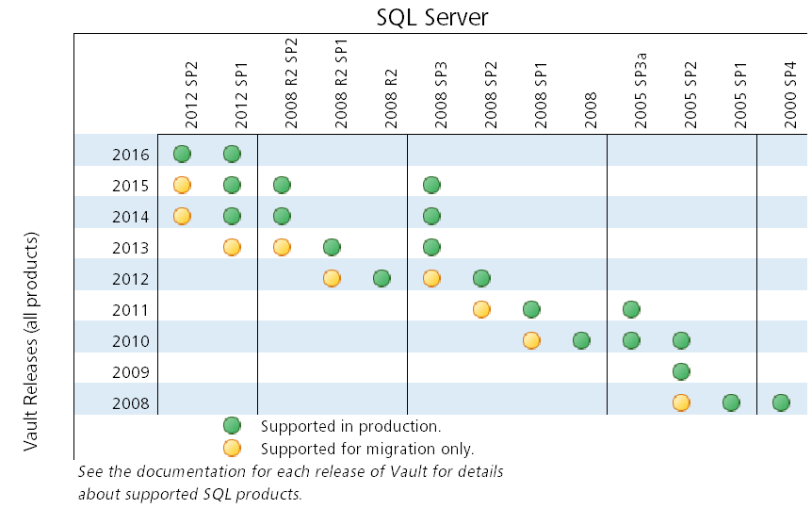Click the "Supported for migration only." legend text
Image resolution: width=812 pixels, height=525 pixels.
pos(367,449)
